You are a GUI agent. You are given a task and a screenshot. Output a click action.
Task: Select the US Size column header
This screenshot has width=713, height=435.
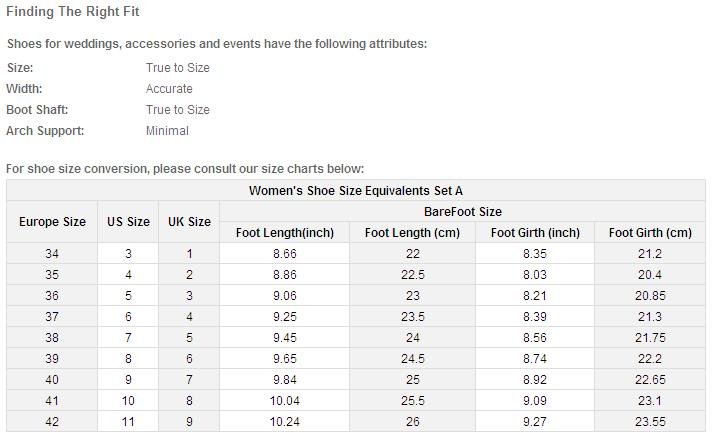128,222
